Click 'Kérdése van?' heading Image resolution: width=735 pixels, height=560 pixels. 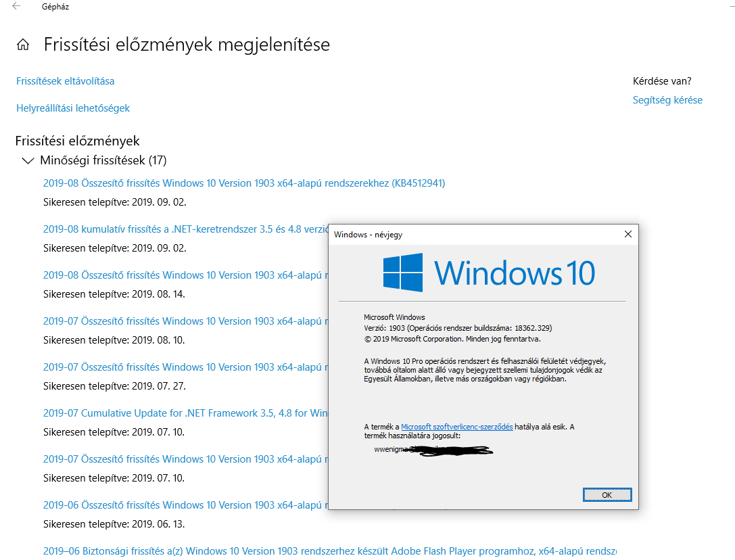click(x=662, y=81)
